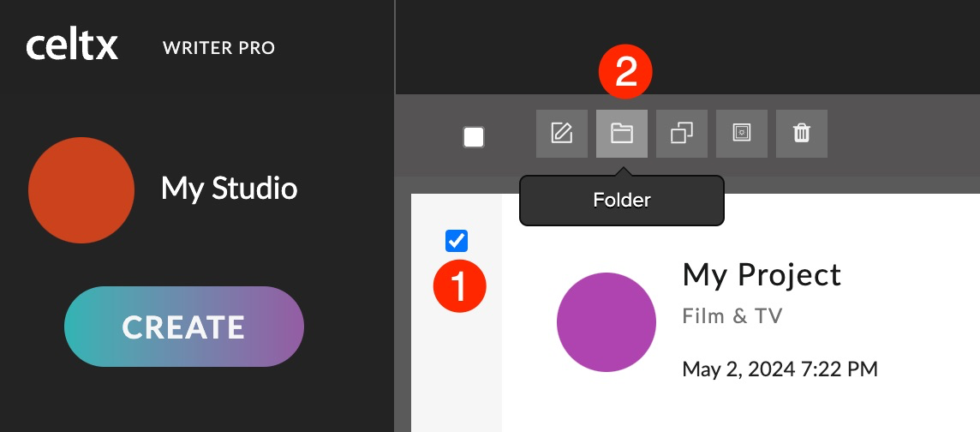The width and height of the screenshot is (980, 432).
Task: Click the WRITER PRO label
Action: 218,48
